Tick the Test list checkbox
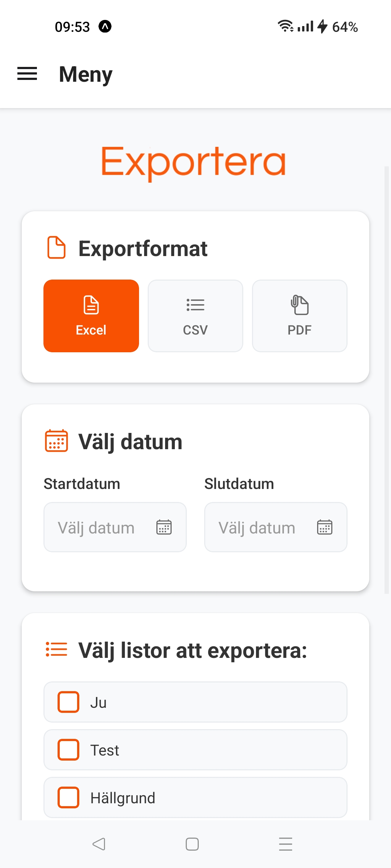This screenshot has height=868, width=391. tap(68, 750)
